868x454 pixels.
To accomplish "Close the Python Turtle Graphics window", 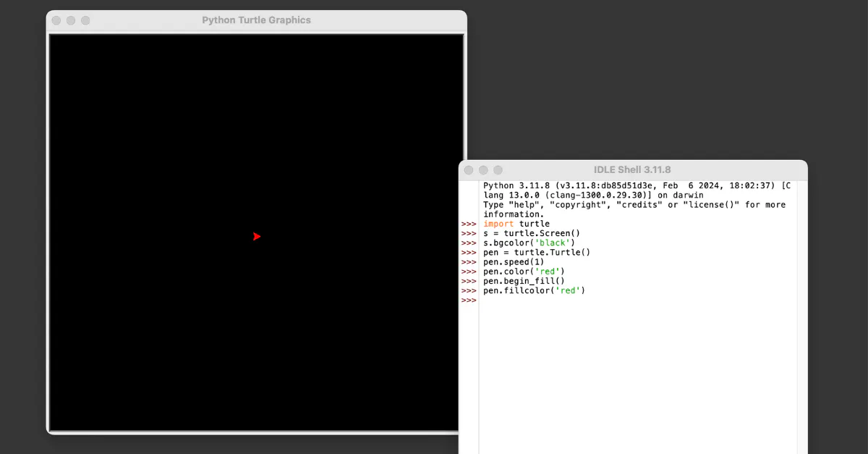I will 56,20.
